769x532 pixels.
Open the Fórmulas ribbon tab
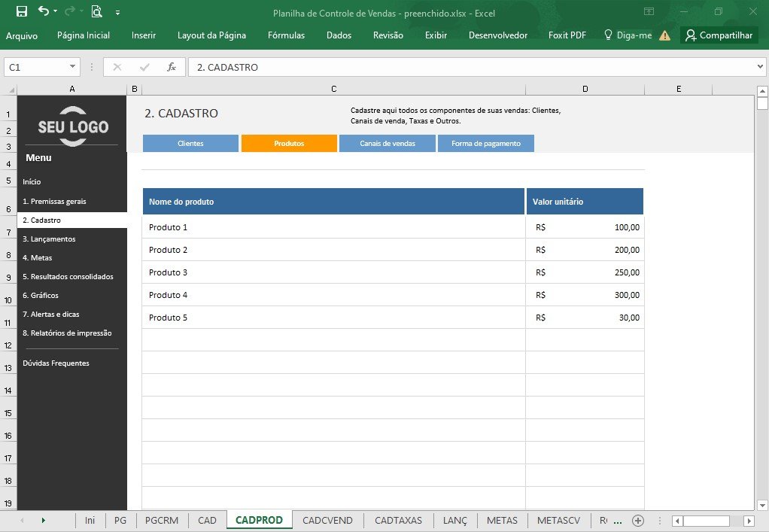tap(286, 35)
